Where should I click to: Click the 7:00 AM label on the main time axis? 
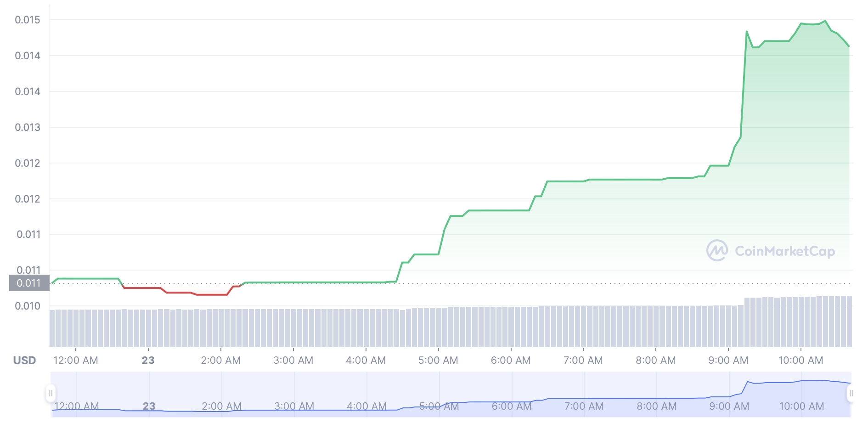(583, 361)
